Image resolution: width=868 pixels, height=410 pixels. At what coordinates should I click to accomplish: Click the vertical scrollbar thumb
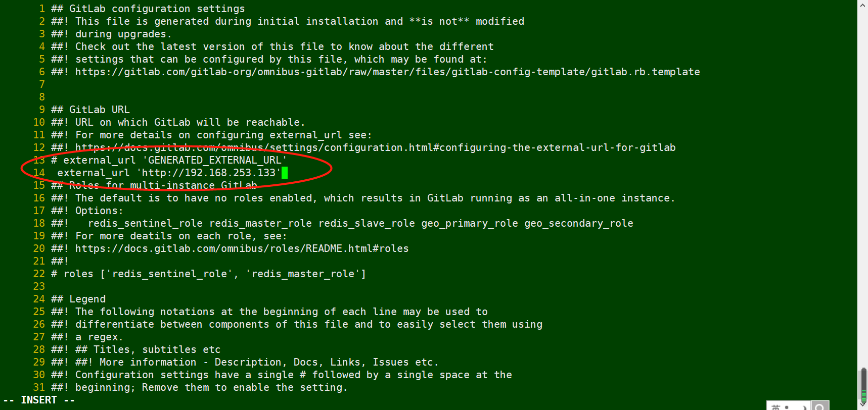[864, 386]
